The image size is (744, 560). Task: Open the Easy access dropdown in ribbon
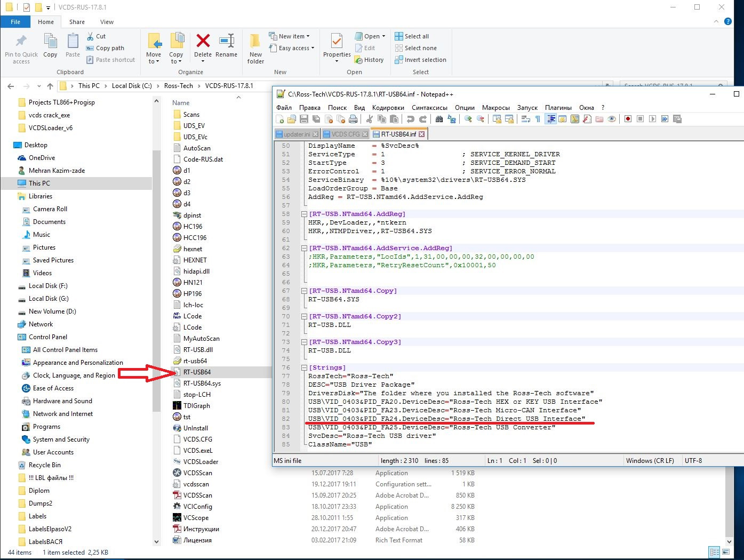click(291, 48)
